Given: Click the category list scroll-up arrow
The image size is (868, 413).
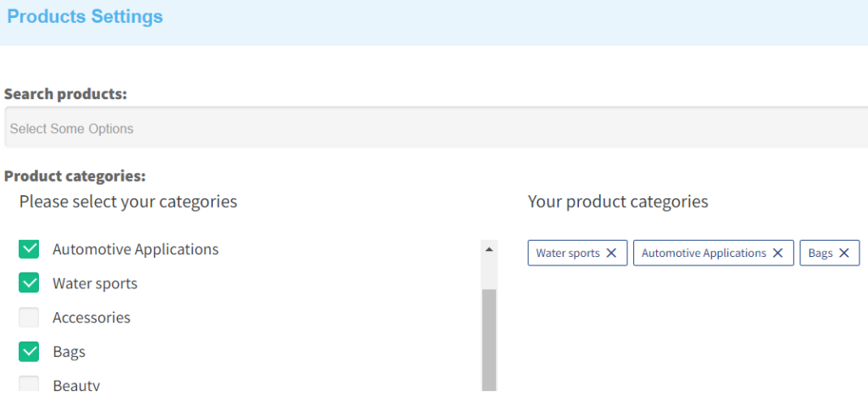Looking at the screenshot, I should coord(489,249).
